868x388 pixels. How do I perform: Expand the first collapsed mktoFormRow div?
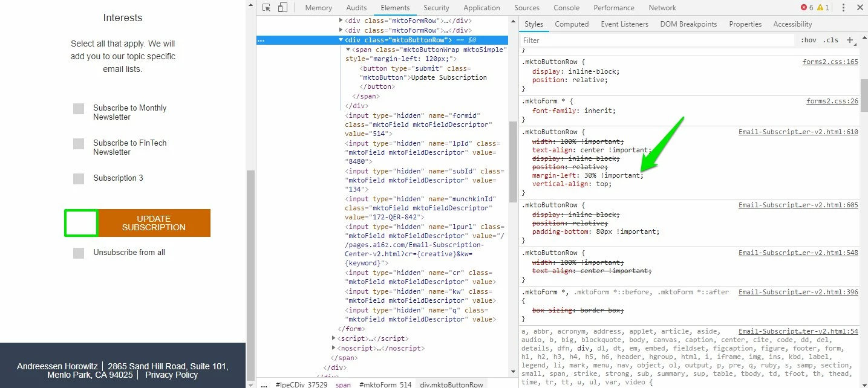pyautogui.click(x=341, y=21)
